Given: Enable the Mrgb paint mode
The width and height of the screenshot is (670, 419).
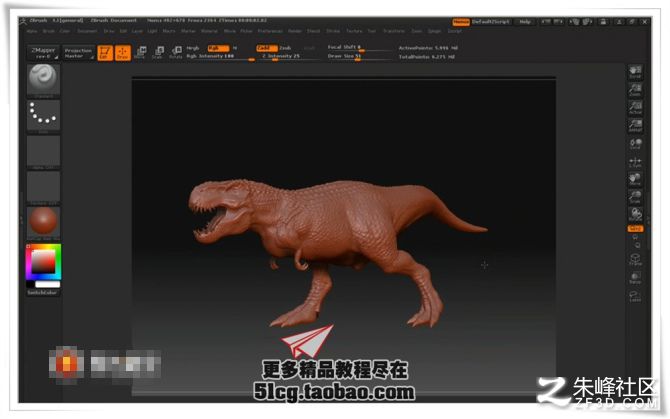Looking at the screenshot, I should (193, 48).
